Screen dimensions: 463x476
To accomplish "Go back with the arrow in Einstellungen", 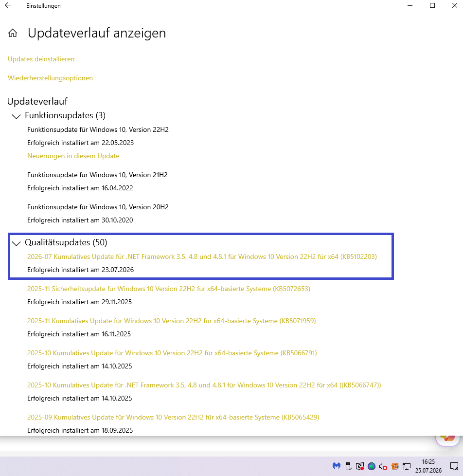I will (x=8, y=5).
